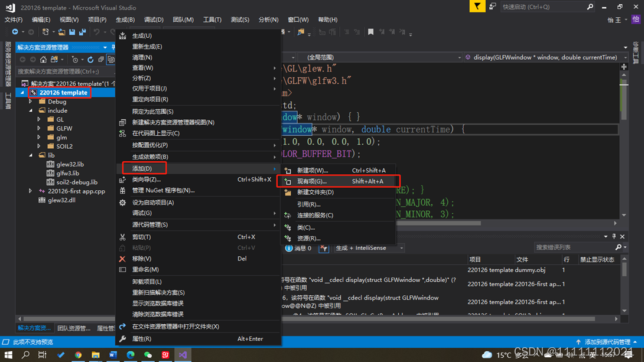The image size is (644, 362).
Task: Click the Home icon in Solution Explorer
Action: tap(43, 60)
